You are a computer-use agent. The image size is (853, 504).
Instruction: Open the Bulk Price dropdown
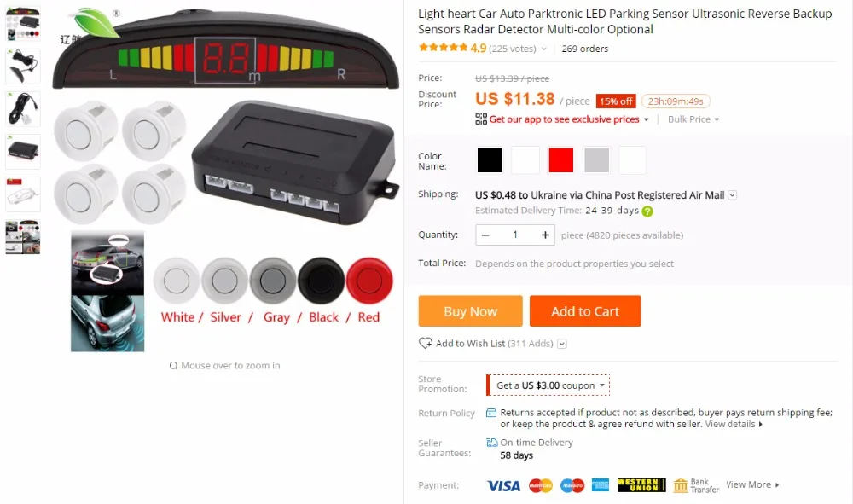pyautogui.click(x=693, y=119)
